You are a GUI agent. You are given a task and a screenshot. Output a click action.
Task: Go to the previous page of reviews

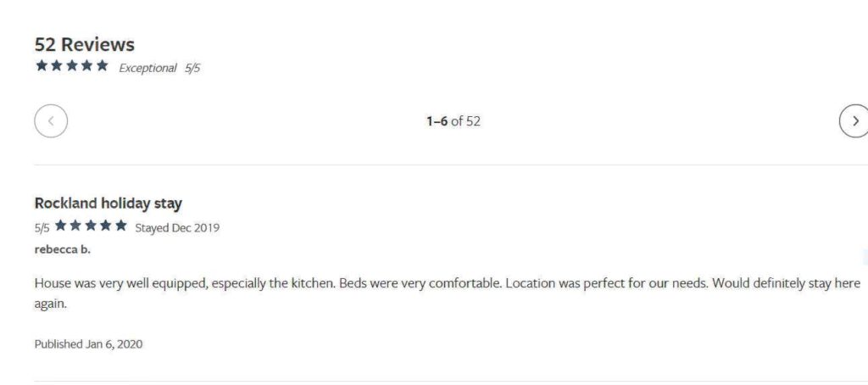pyautogui.click(x=51, y=120)
